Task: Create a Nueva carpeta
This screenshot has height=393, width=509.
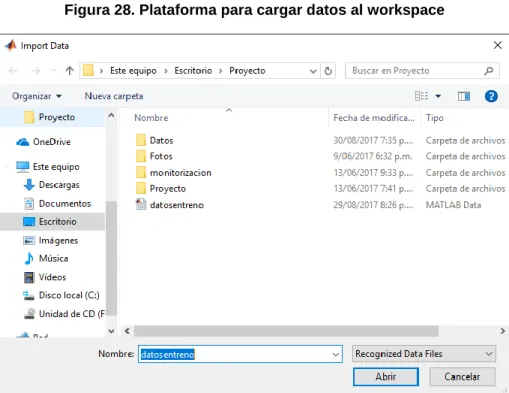Action: pos(114,96)
